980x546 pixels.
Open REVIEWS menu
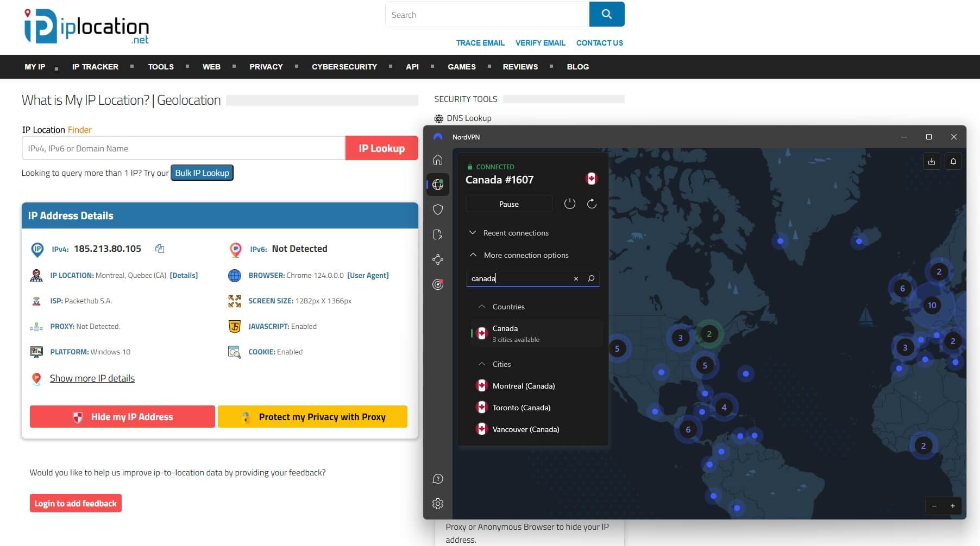[x=520, y=67]
